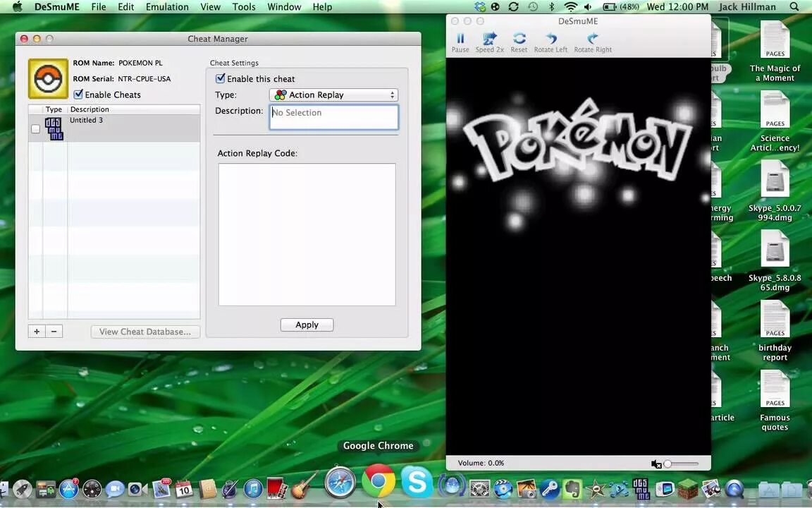
Task: Select the Untitled 3 row in cheat list
Action: [x=114, y=128]
